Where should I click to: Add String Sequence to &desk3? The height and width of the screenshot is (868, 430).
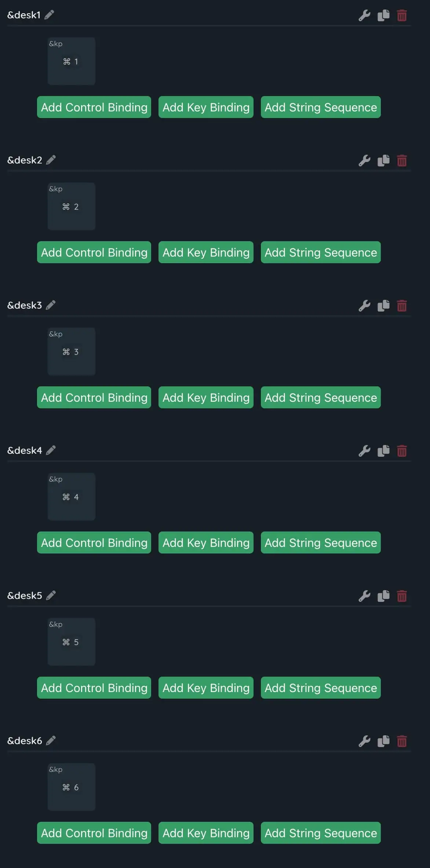point(321,397)
